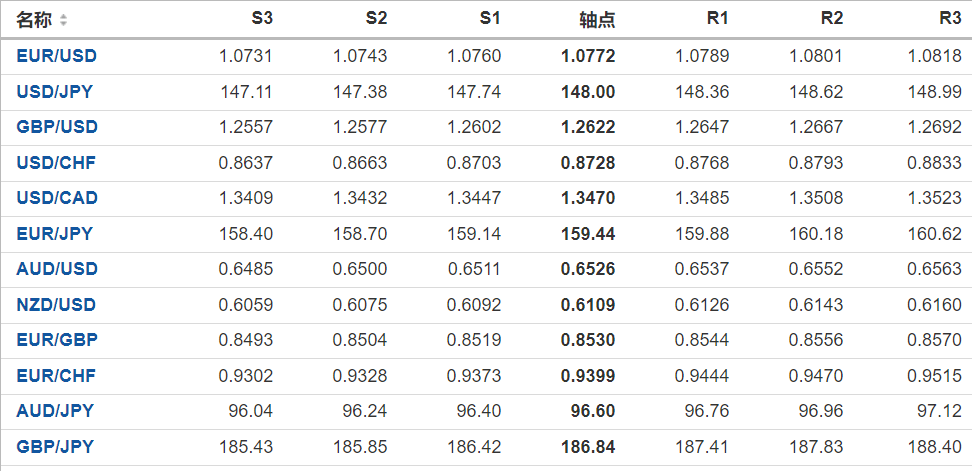Open the EUR/USD currency pair link
This screenshot has height=471, width=972.
(x=56, y=56)
